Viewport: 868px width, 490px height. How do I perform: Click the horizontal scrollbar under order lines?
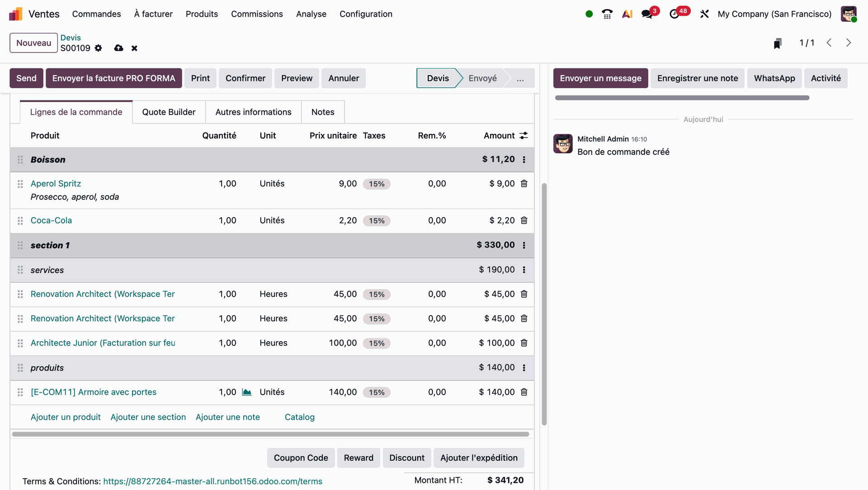click(x=270, y=434)
